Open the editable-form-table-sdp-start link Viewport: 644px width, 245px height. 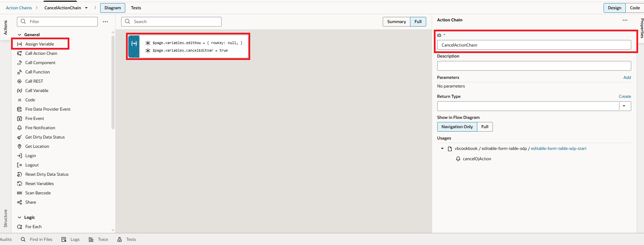(x=558, y=149)
